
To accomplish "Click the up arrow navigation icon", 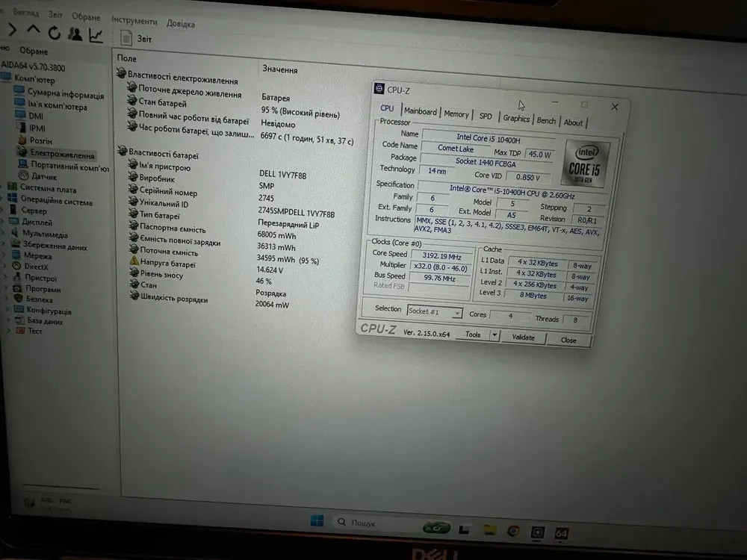I will click(x=33, y=31).
